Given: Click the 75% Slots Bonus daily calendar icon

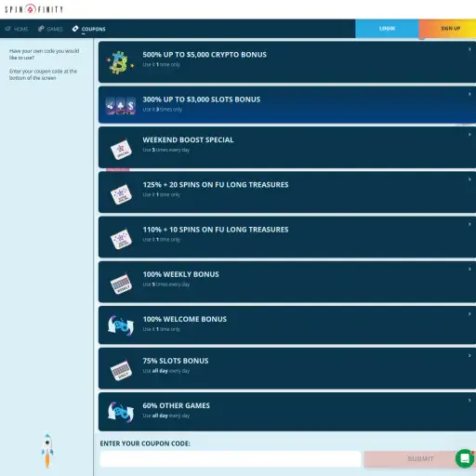Looking at the screenshot, I should (121, 370).
